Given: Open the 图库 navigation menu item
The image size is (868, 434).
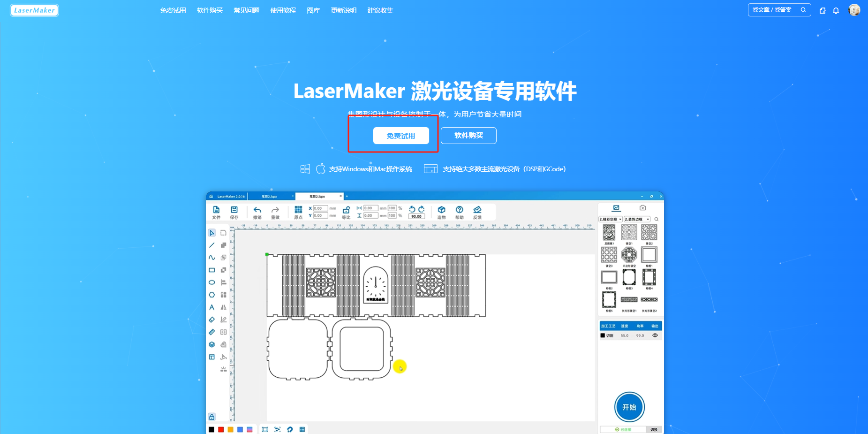Looking at the screenshot, I should tap(313, 10).
